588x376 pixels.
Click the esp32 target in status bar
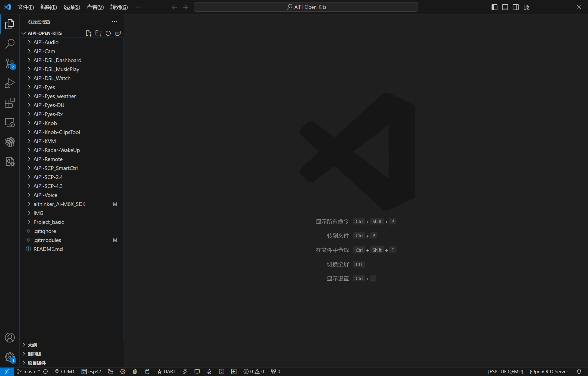[91, 372]
